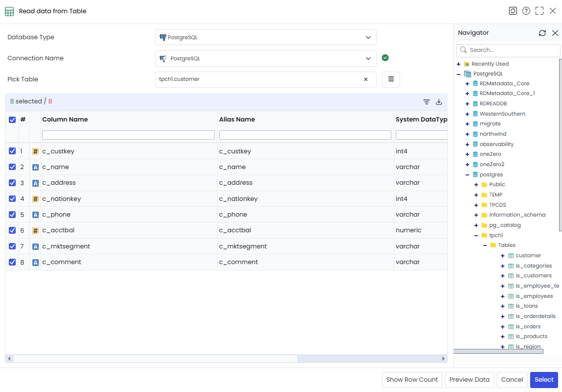
Task: Uncheck the c_custkey column checkbox
Action: pos(12,151)
